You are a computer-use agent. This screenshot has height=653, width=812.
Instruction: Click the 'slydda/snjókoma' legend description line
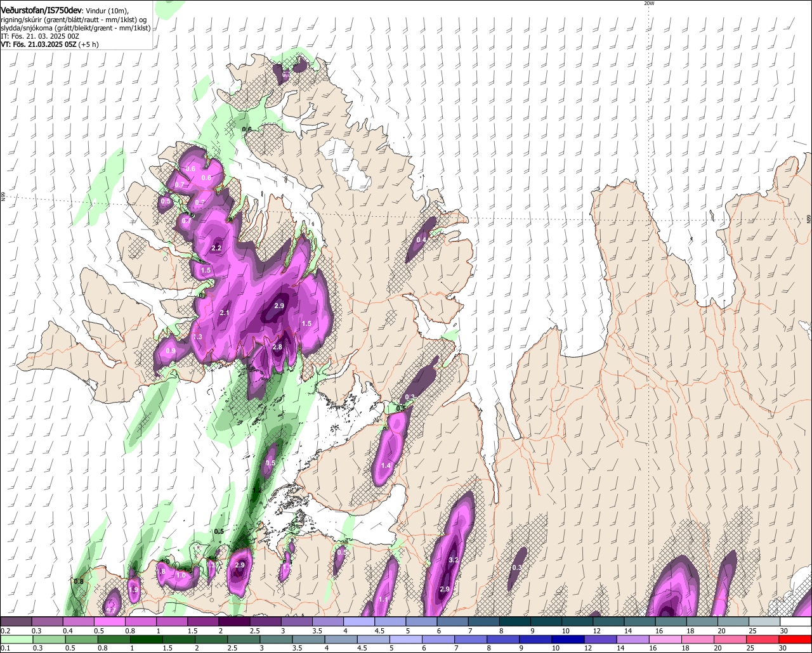pos(75,28)
